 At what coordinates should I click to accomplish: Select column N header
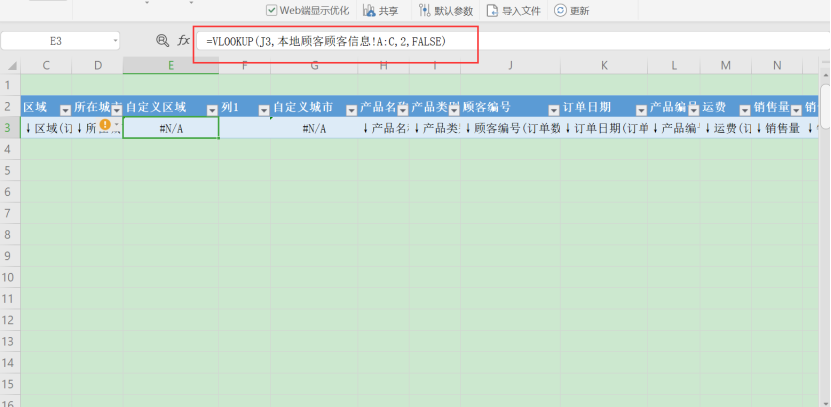pyautogui.click(x=777, y=65)
